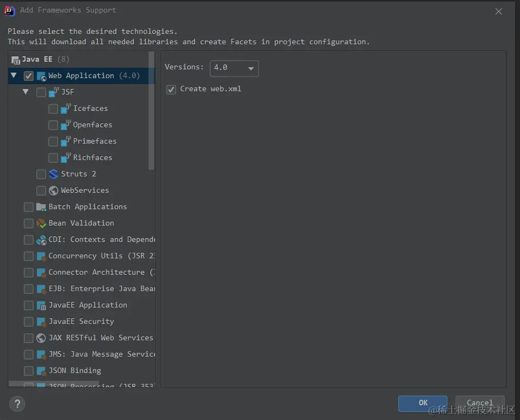Check the Bean Validation checkbox

(x=28, y=223)
